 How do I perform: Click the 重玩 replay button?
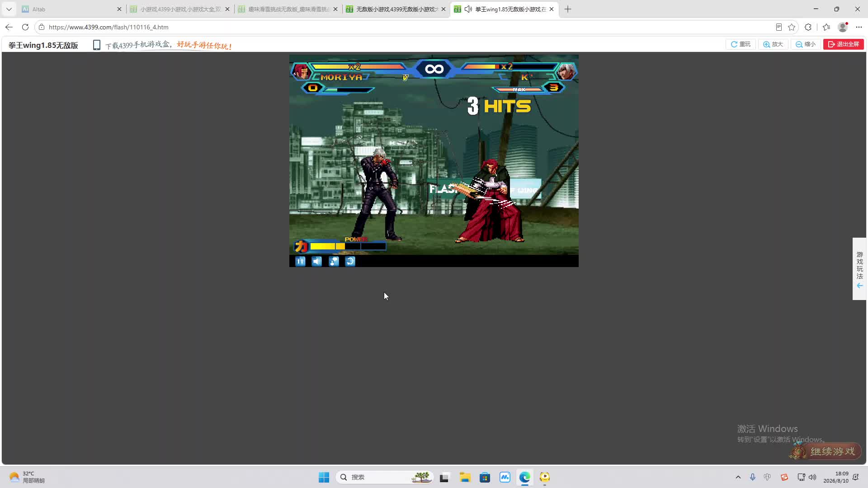741,44
